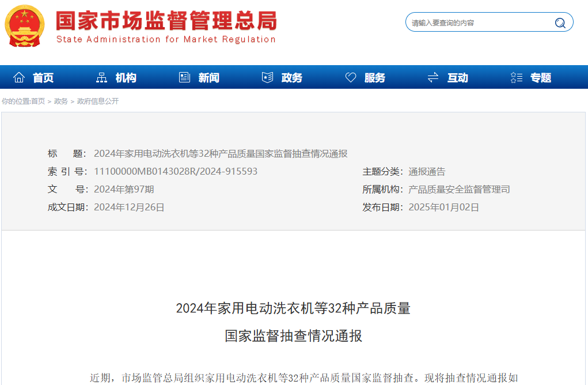The height and width of the screenshot is (385, 588).
Task: Open the 机构 navigation tab
Action: click(126, 78)
